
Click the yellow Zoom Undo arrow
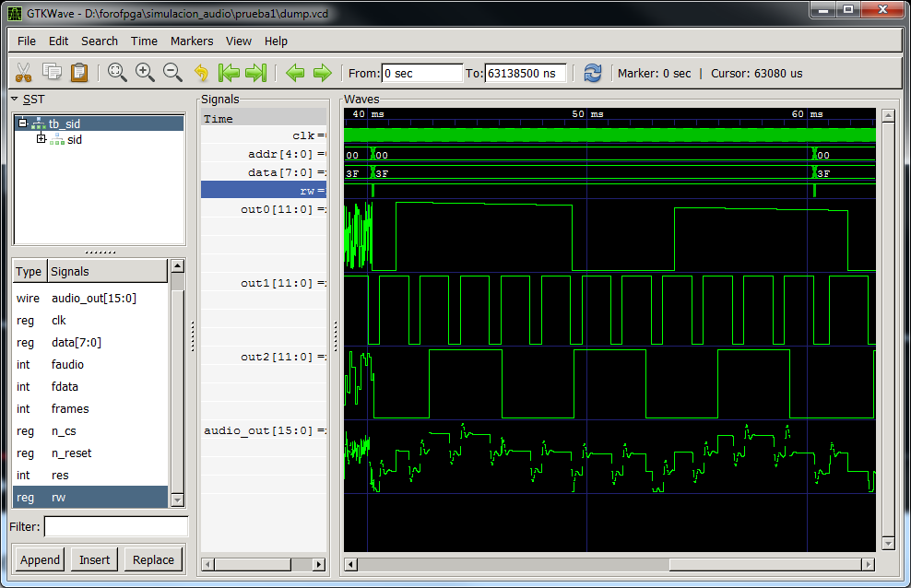click(x=201, y=73)
